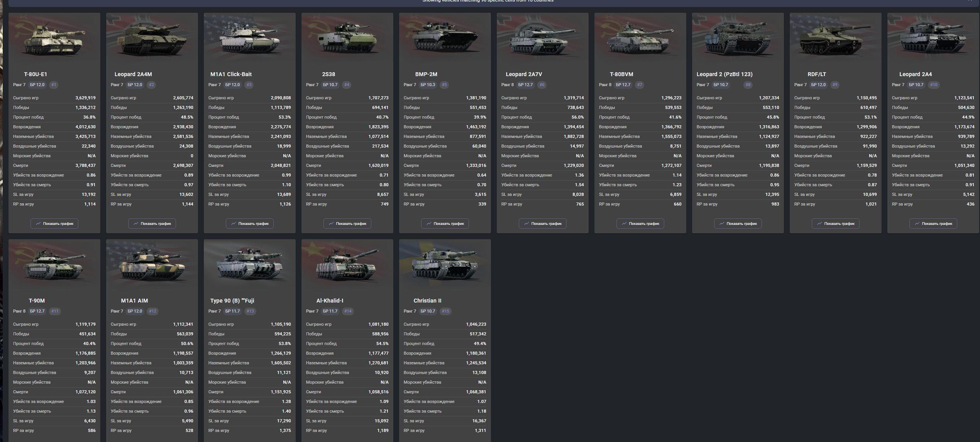Click chart icon on Leopard 2A7V graph button
Image resolution: width=980 pixels, height=442 pixels.
[526, 223]
